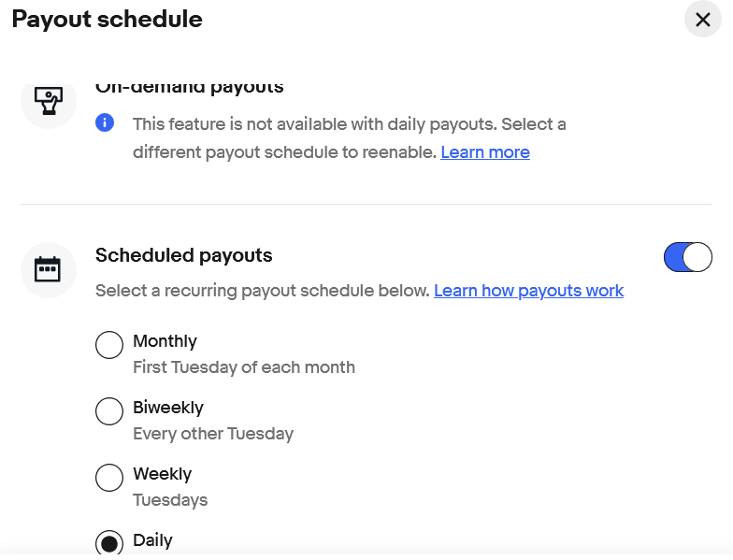The width and height of the screenshot is (733, 560).
Task: Select the Daily payout radio button
Action: point(109,544)
